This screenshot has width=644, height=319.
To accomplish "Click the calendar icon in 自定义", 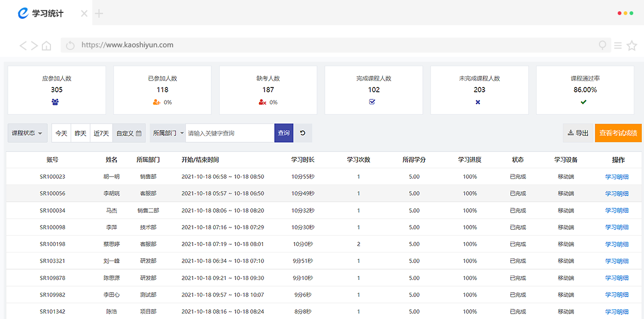I will pyautogui.click(x=138, y=133).
